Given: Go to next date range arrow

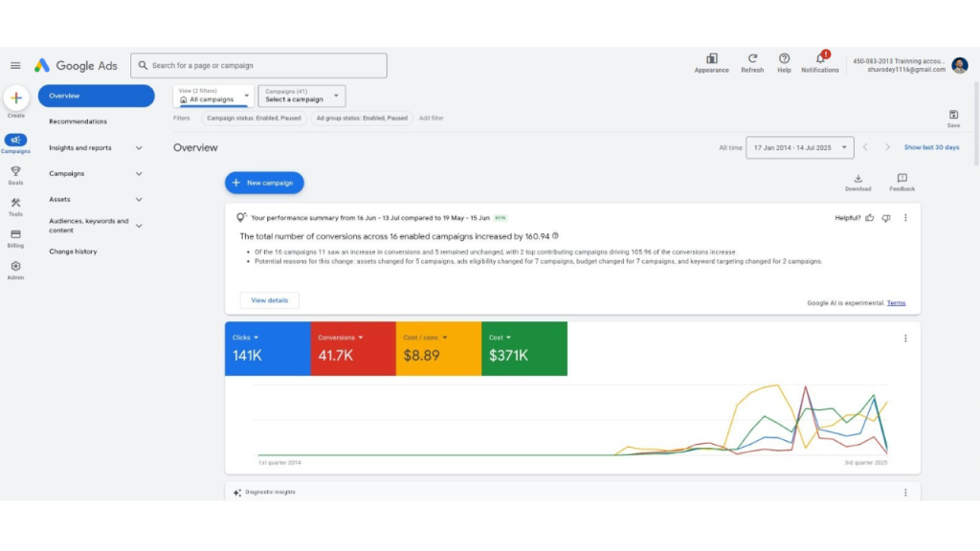Looking at the screenshot, I should (x=887, y=147).
